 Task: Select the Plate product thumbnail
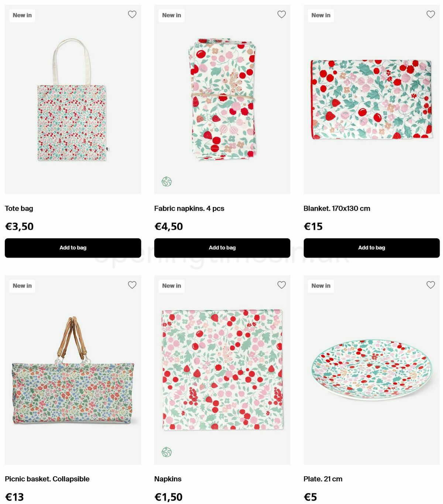(371, 370)
